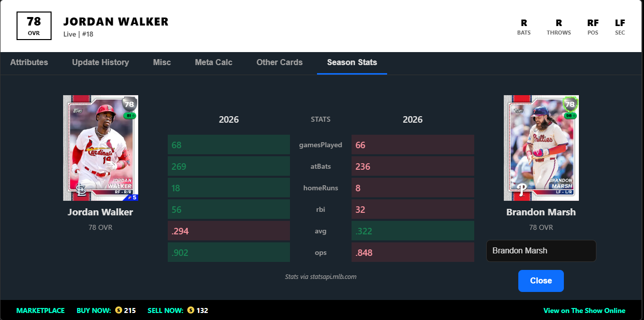Click the rbi stat label
Viewport: 644px width, 320px height.
click(320, 209)
